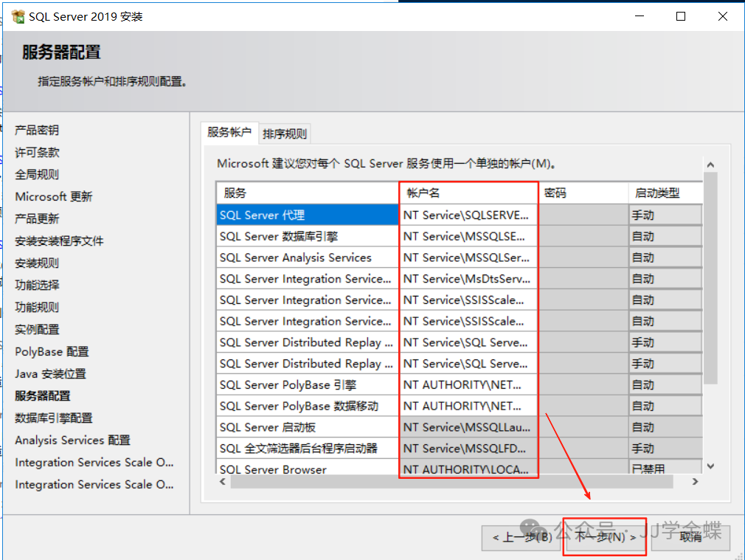The image size is (745, 560).
Task: Click the 帐户名 column header
Action: (x=468, y=193)
